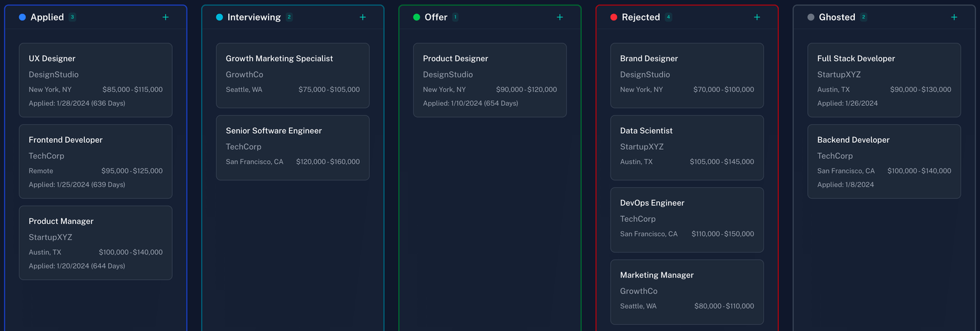Open the Product Manager card at StartupXYZ
This screenshot has height=331, width=980.
(x=96, y=242)
